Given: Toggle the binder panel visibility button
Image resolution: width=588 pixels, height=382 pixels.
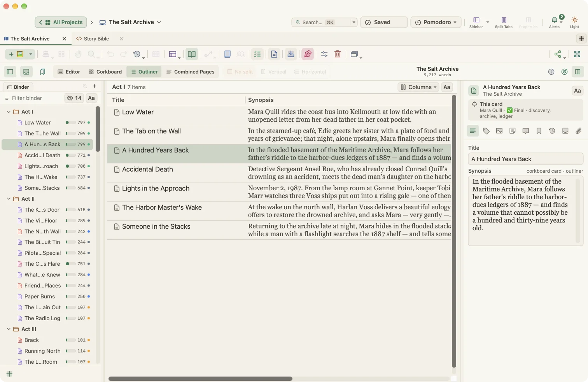Looking at the screenshot, I should pyautogui.click(x=10, y=72).
